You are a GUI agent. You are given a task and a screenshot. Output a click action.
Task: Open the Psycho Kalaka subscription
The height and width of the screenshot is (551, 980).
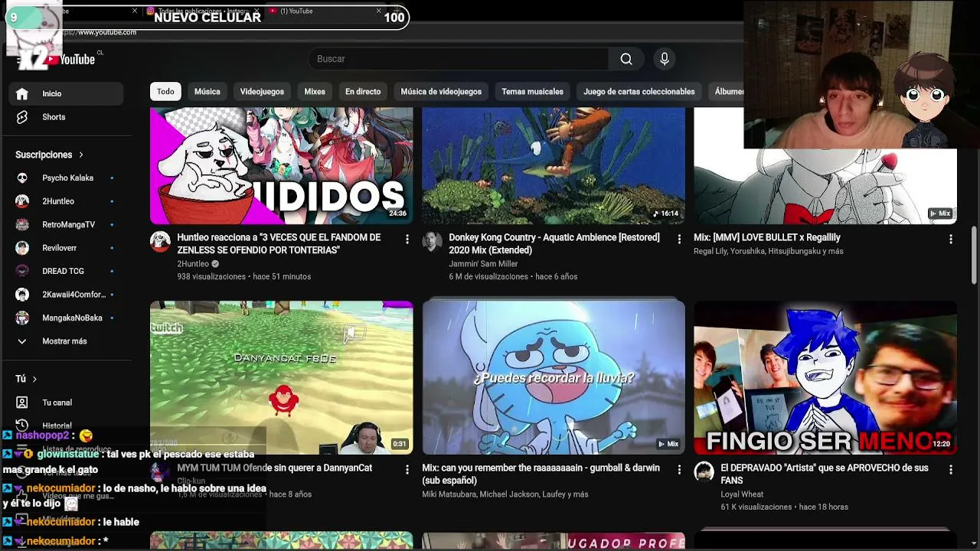(66, 178)
